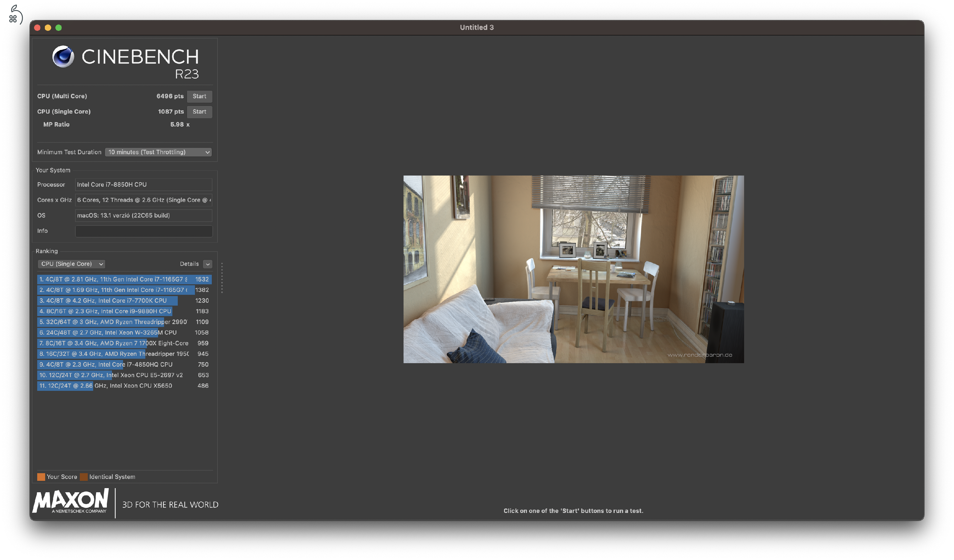
Task: Click the Processor field Intel Core i7-8850H
Action: 144,185
